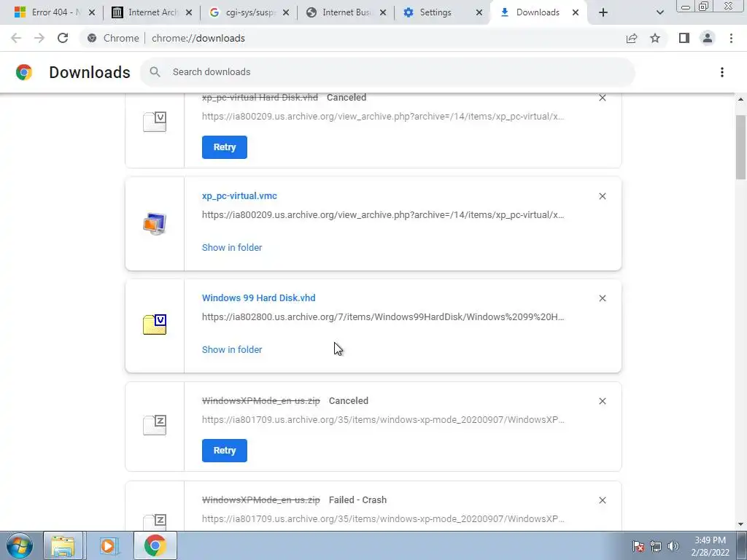Open Windows Explorer from the taskbar
Screen dimensions: 747x560
(x=63, y=545)
